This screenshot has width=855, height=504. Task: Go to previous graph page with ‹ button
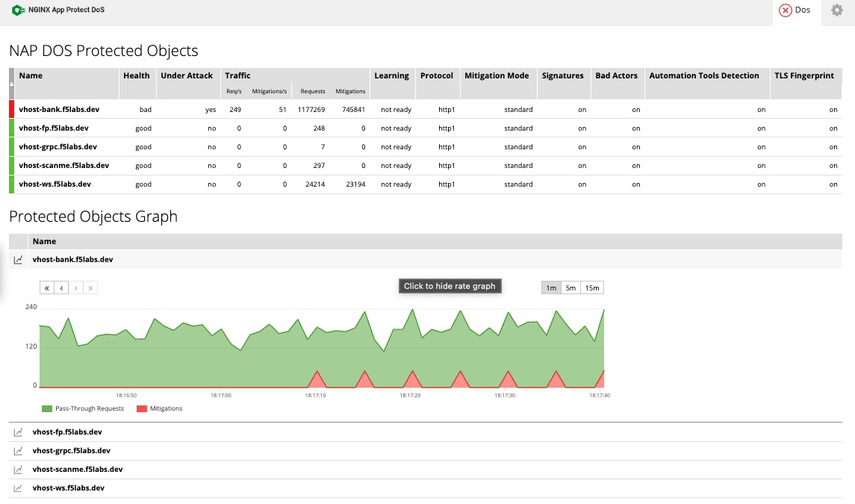[x=62, y=288]
